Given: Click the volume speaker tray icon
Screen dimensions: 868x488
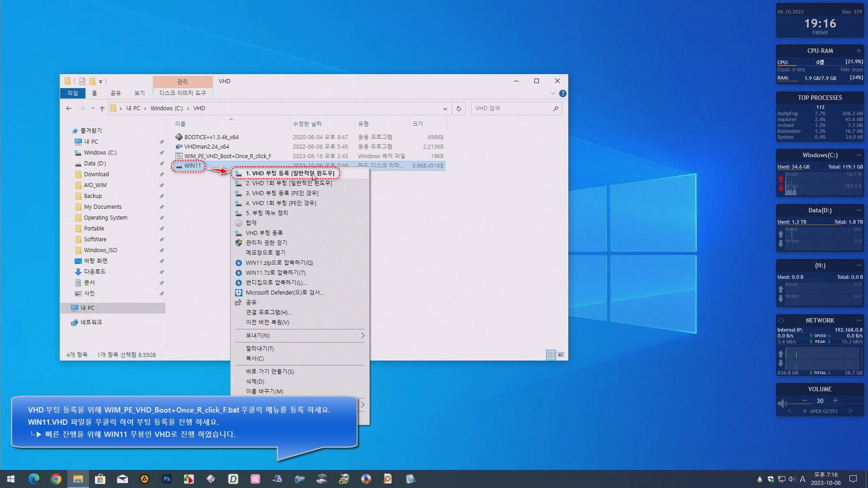Looking at the screenshot, I should [792, 479].
